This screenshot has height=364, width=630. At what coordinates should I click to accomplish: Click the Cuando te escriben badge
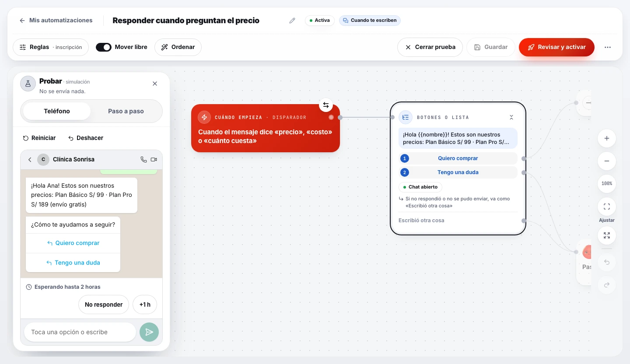(x=370, y=21)
